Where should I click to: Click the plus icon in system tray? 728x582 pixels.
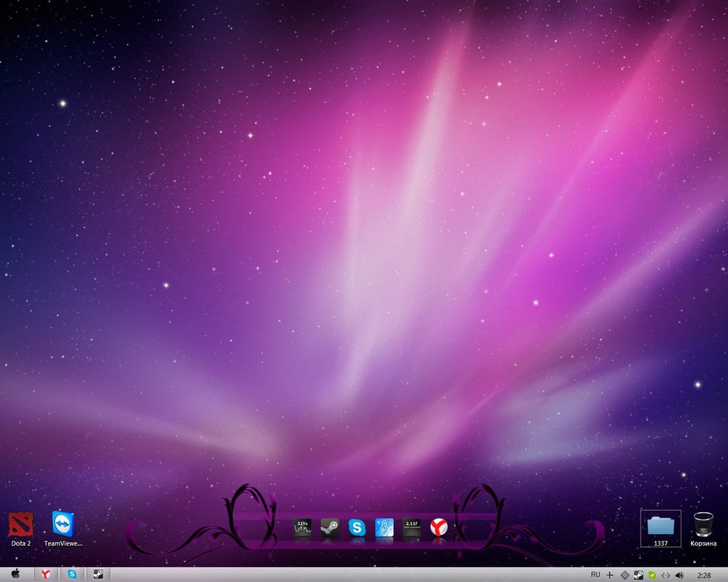[x=610, y=575]
